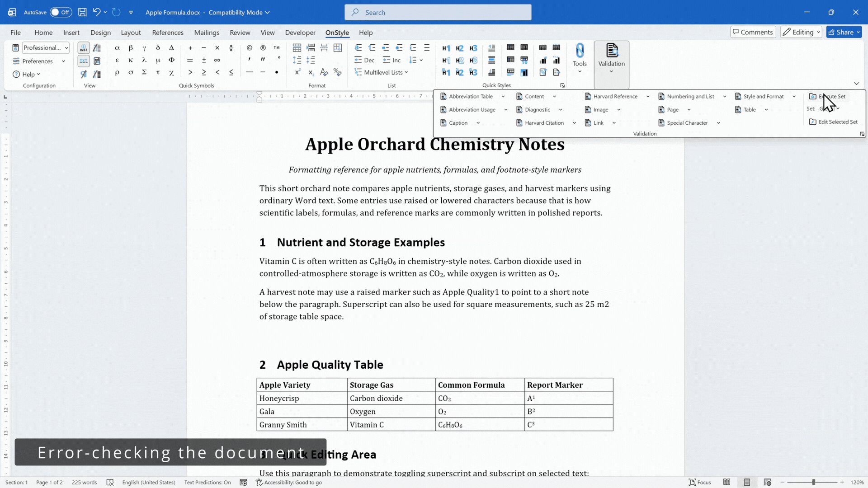Image resolution: width=868 pixels, height=488 pixels.
Task: Click the zoom out minus button
Action: 783,482
